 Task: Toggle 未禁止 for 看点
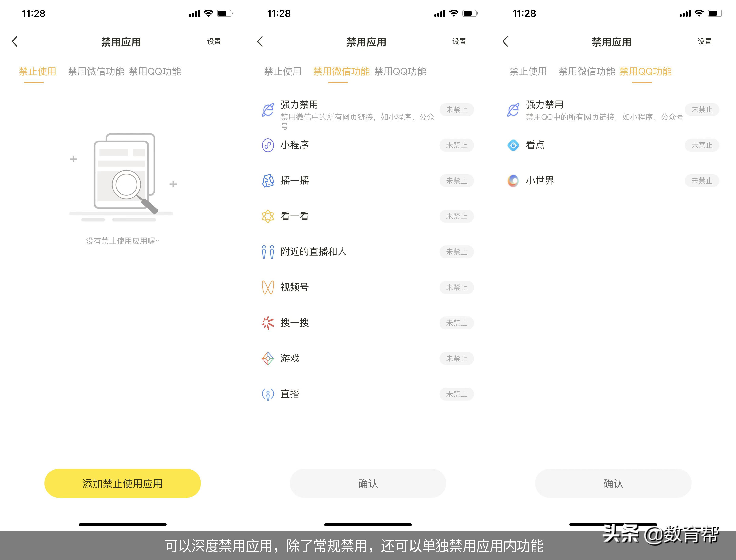click(702, 145)
